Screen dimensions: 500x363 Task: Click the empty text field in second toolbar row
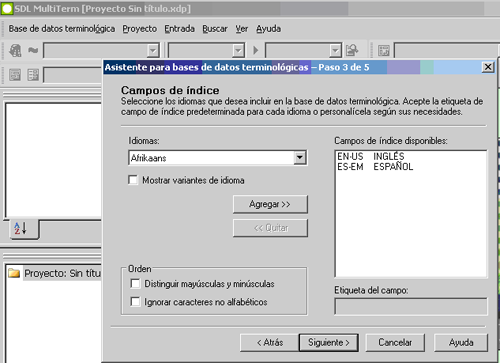(x=72, y=75)
